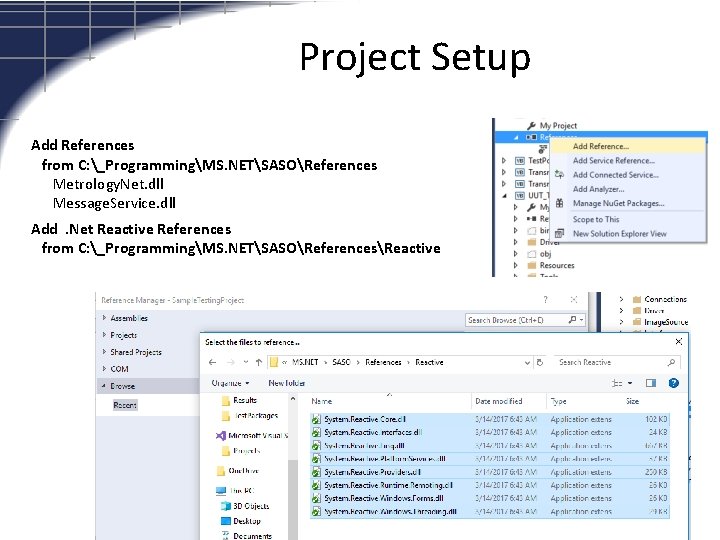Open Desktop in navigation pane
This screenshot has width=720, height=540.
pyautogui.click(x=241, y=521)
